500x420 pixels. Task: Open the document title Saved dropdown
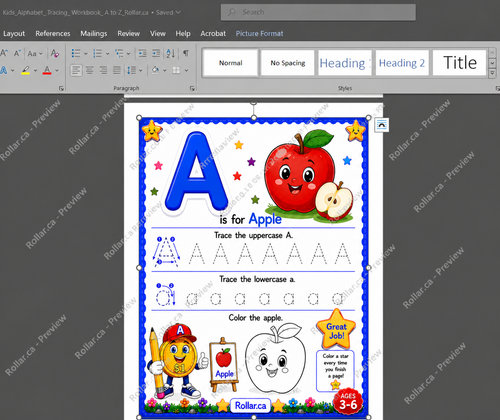(178, 13)
